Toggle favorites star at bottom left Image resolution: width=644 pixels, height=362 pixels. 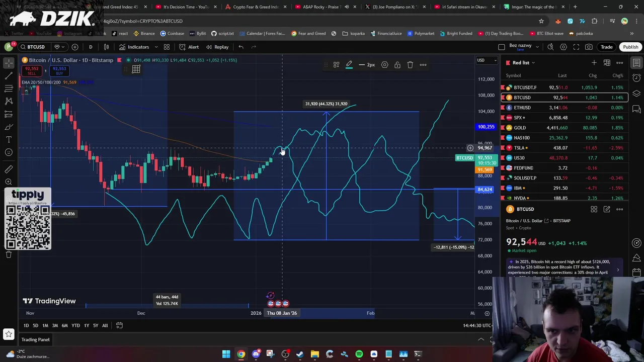click(x=9, y=334)
